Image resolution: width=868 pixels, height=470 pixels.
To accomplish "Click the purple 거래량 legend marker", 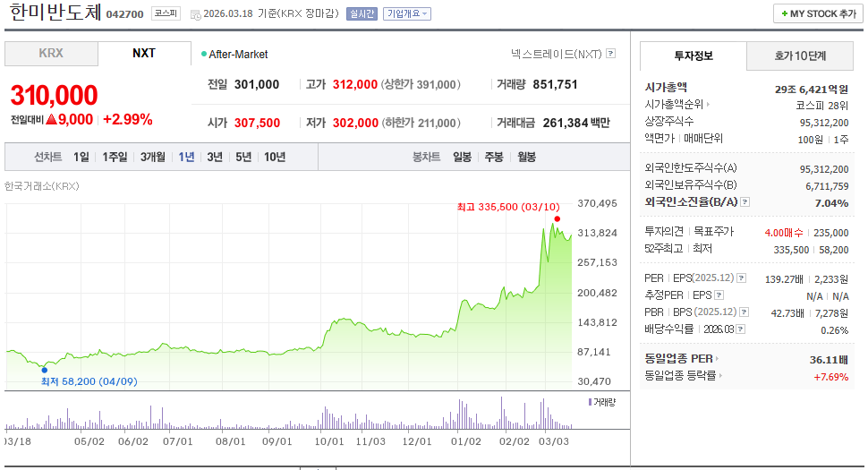I will (590, 402).
